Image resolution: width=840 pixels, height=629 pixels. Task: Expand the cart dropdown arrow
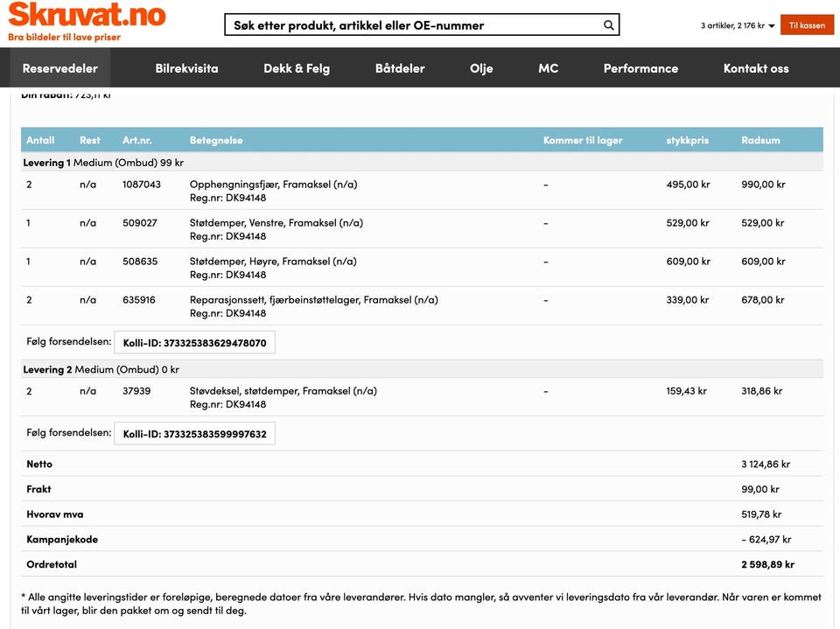point(772,25)
